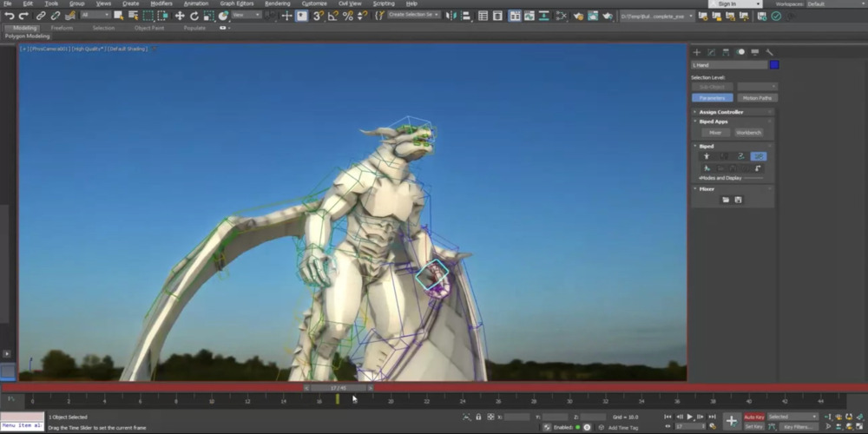Open Key Filters dialog button

click(798, 427)
